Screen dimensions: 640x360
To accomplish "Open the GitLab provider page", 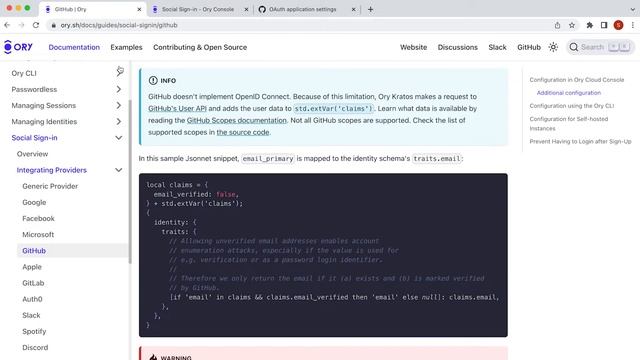I will 33,283.
